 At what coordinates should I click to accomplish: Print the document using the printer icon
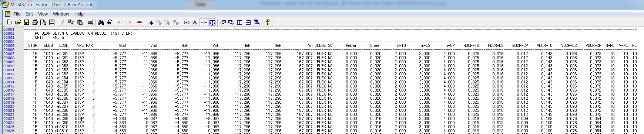pos(35,23)
